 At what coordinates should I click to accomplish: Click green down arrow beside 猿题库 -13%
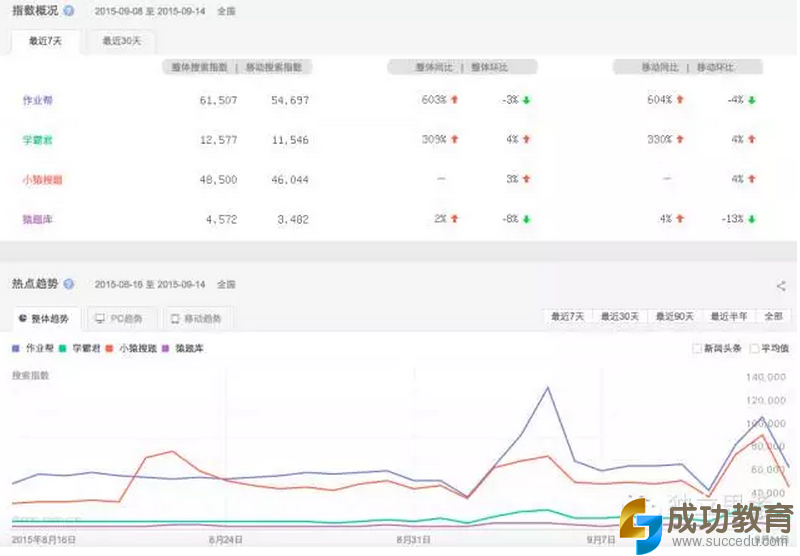[751, 219]
